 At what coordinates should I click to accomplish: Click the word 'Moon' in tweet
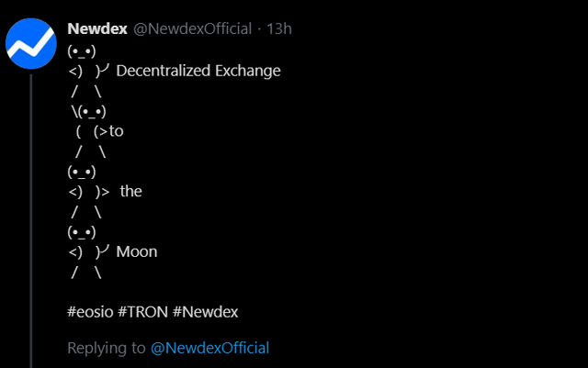[x=137, y=251]
